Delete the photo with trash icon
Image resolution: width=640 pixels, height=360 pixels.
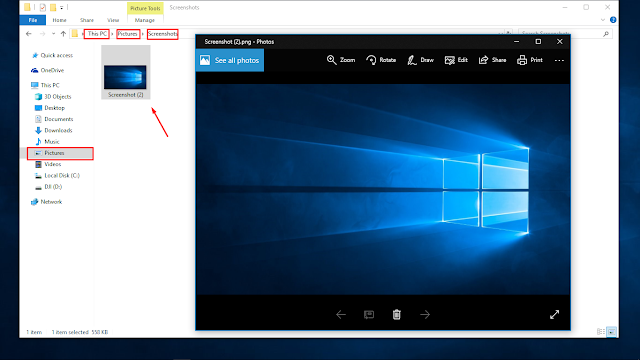[x=397, y=315]
